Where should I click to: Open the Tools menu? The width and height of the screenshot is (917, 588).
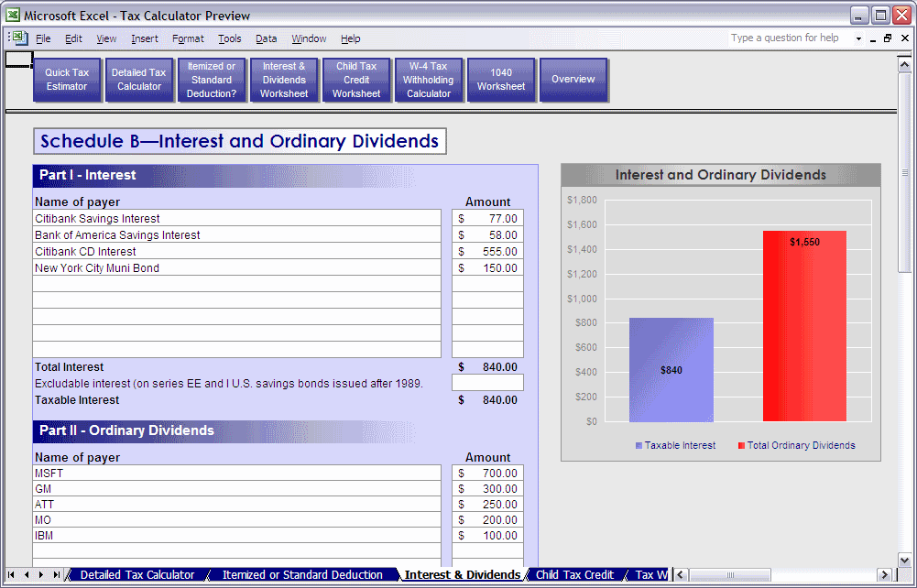click(x=230, y=38)
